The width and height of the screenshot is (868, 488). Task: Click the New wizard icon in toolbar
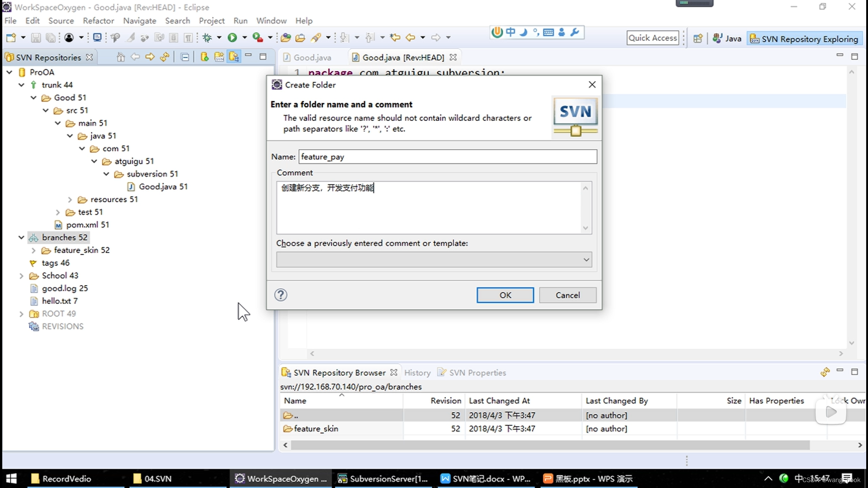click(11, 38)
